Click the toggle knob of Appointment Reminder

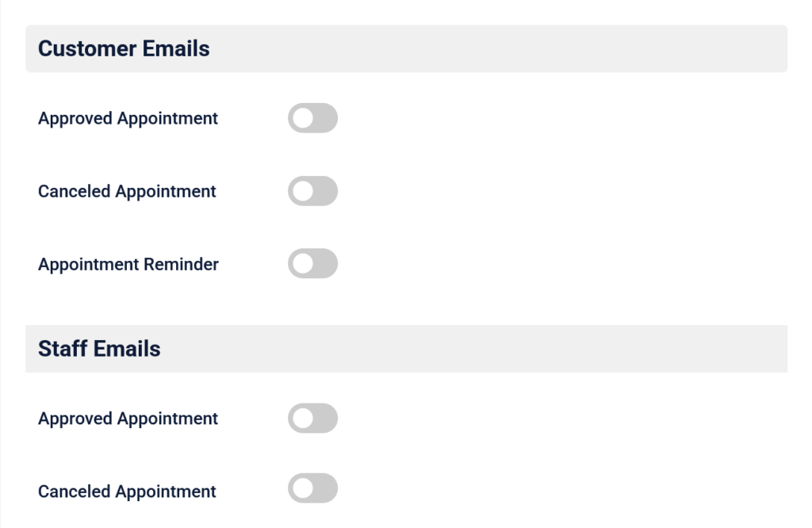302,263
